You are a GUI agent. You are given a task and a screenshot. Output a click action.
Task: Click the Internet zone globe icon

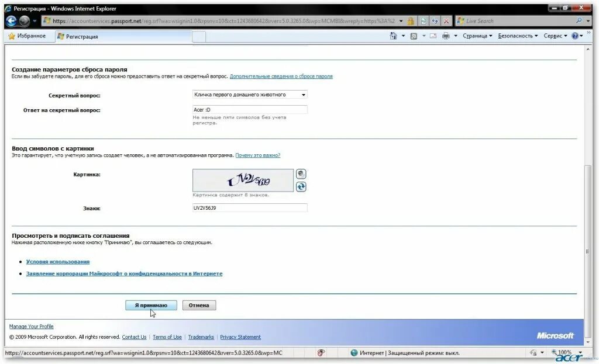coord(354,353)
